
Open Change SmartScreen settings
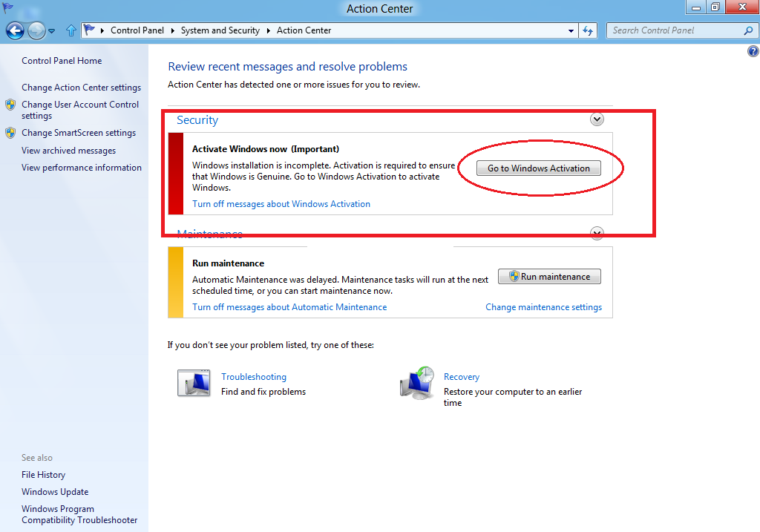79,132
